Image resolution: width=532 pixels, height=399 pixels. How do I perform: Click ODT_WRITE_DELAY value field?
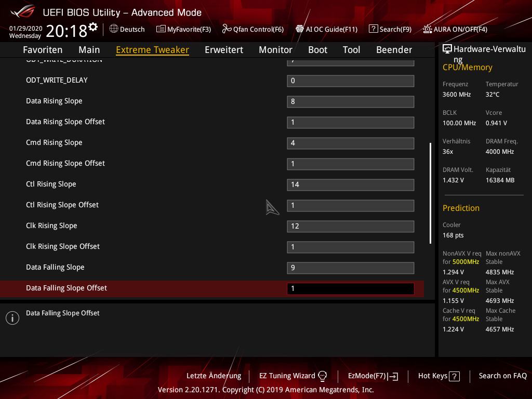[x=351, y=81]
